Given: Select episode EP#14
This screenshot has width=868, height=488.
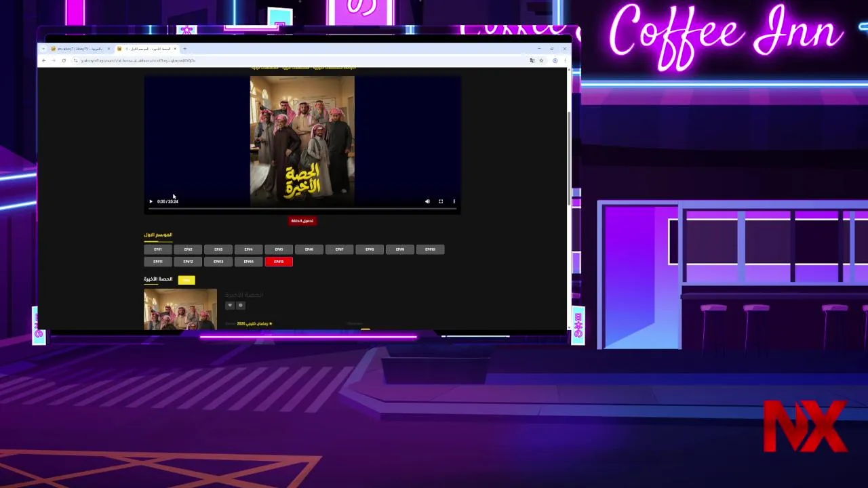Looking at the screenshot, I should pos(248,262).
